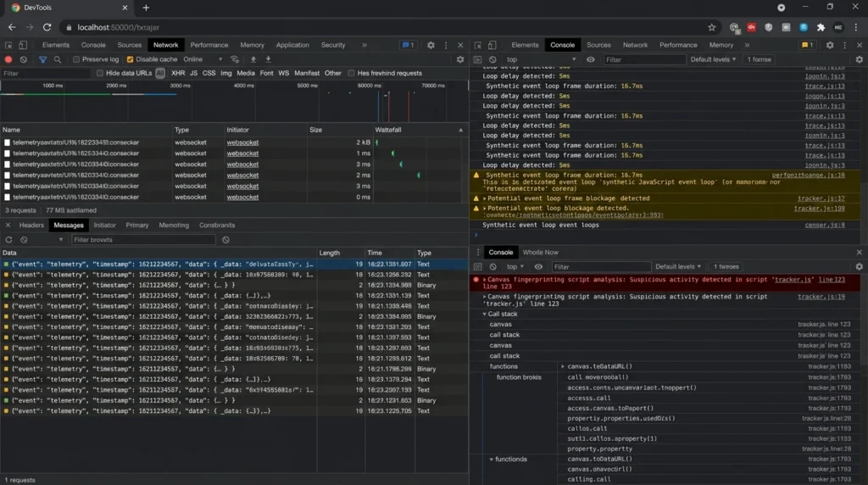Reload the page with refresh icon
This screenshot has width=868, height=485.
tap(47, 27)
